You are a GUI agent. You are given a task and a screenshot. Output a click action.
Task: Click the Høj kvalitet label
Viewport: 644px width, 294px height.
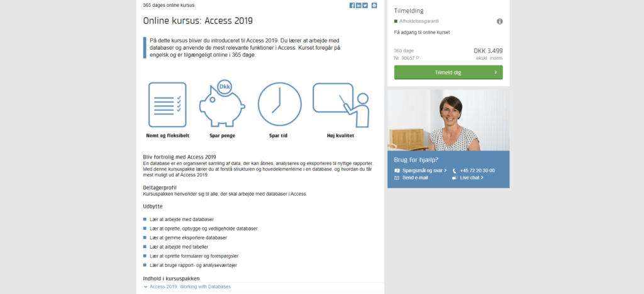click(340, 136)
